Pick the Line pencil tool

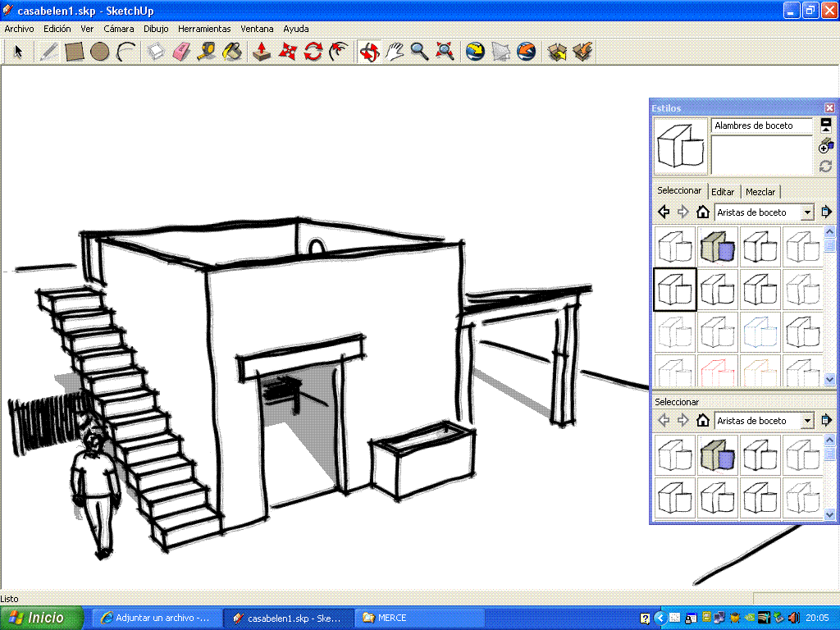[x=49, y=52]
